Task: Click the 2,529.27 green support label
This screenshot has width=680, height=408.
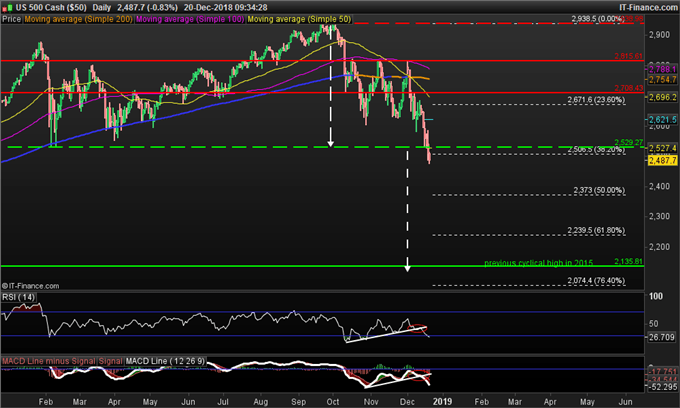Action: click(x=628, y=142)
